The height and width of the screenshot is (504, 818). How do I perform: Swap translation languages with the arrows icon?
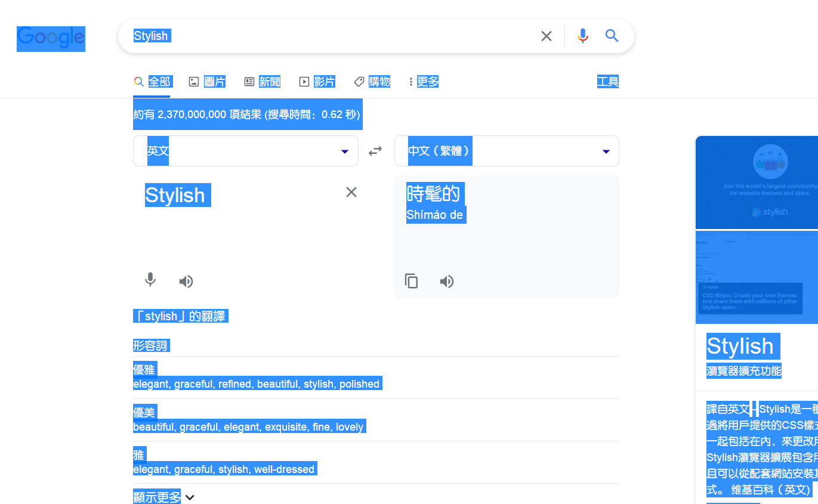pos(375,151)
